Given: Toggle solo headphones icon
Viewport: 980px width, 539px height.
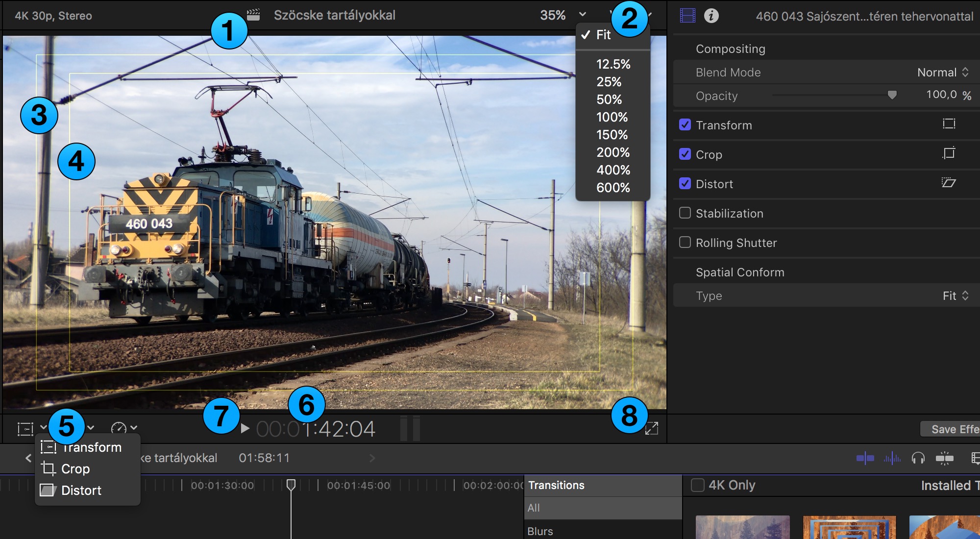Looking at the screenshot, I should 918,458.
